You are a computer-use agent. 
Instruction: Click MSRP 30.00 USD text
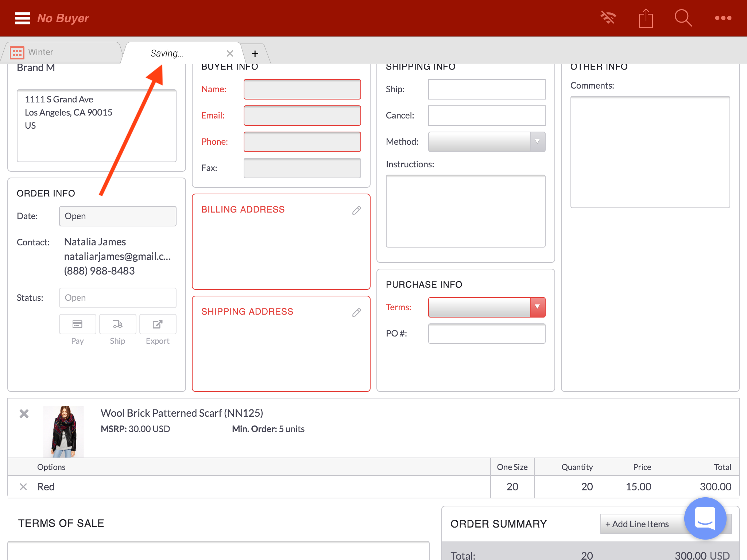coord(135,429)
